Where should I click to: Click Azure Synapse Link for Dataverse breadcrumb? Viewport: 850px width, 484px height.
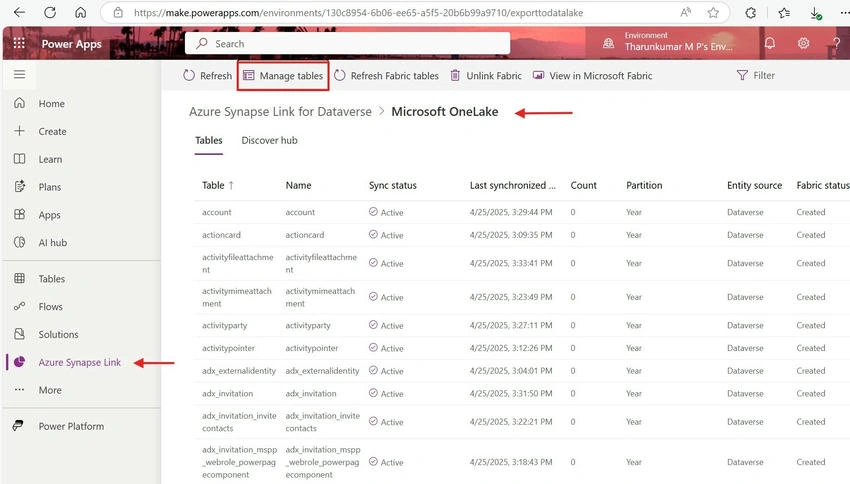tap(280, 112)
